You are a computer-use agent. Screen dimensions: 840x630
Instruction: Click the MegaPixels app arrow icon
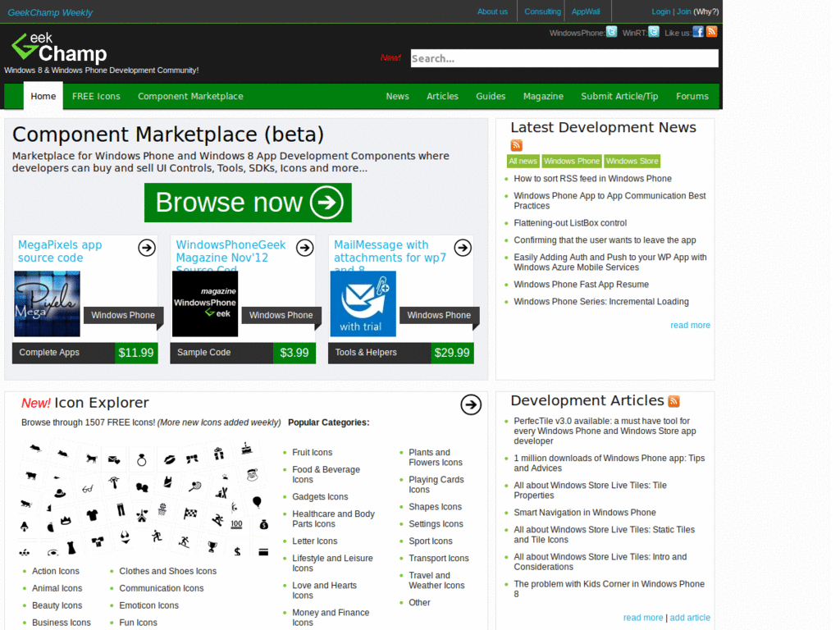pyautogui.click(x=147, y=248)
